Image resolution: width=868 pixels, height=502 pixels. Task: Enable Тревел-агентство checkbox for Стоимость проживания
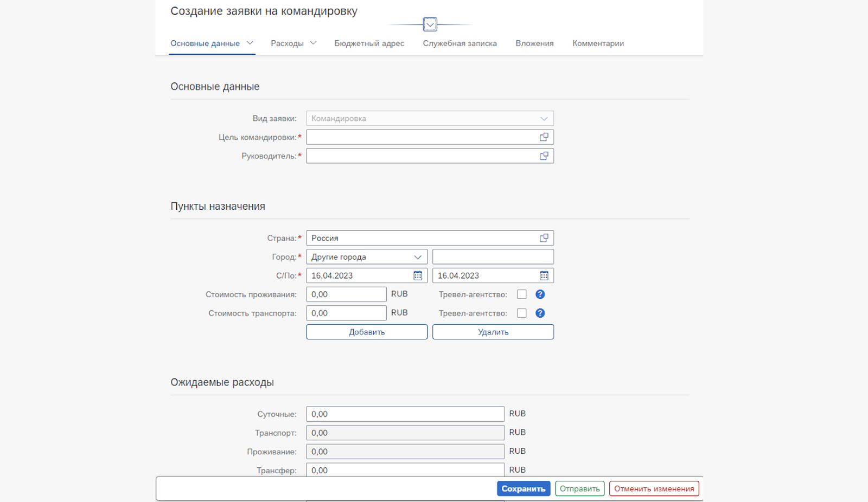tap(522, 294)
